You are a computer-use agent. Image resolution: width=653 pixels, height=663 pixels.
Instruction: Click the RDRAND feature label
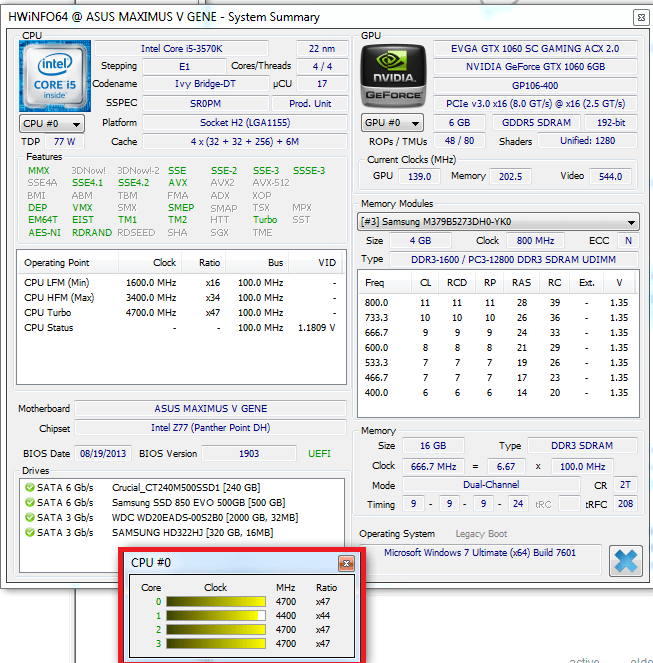92,233
